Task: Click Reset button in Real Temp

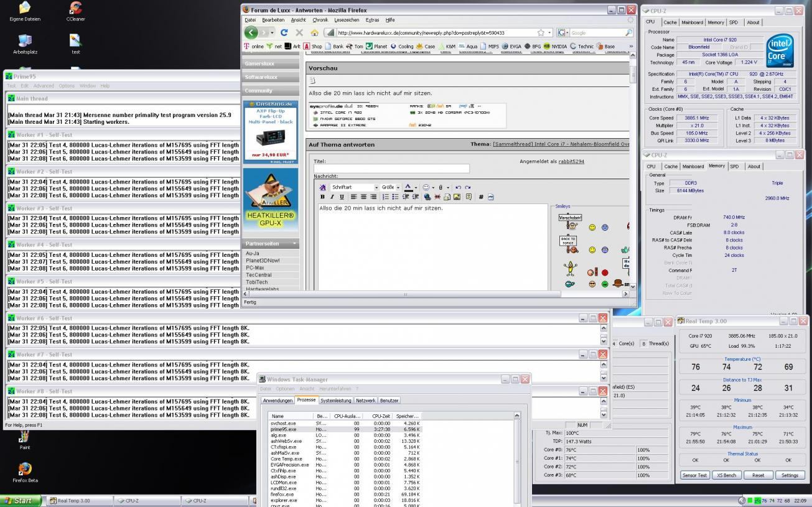Action: [758, 475]
